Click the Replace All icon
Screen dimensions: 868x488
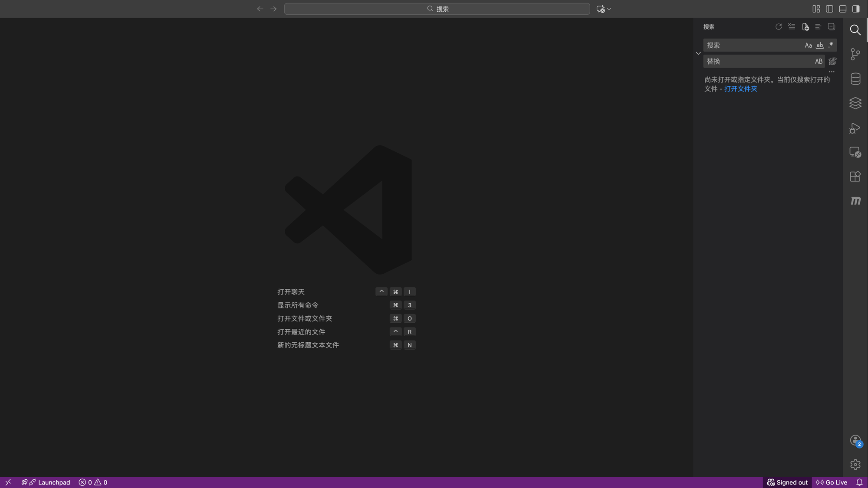point(832,61)
